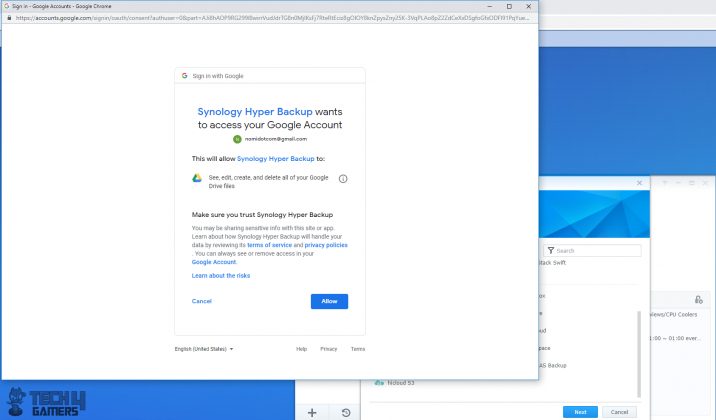Click the hicloud S3 cloud icon

tap(379, 383)
